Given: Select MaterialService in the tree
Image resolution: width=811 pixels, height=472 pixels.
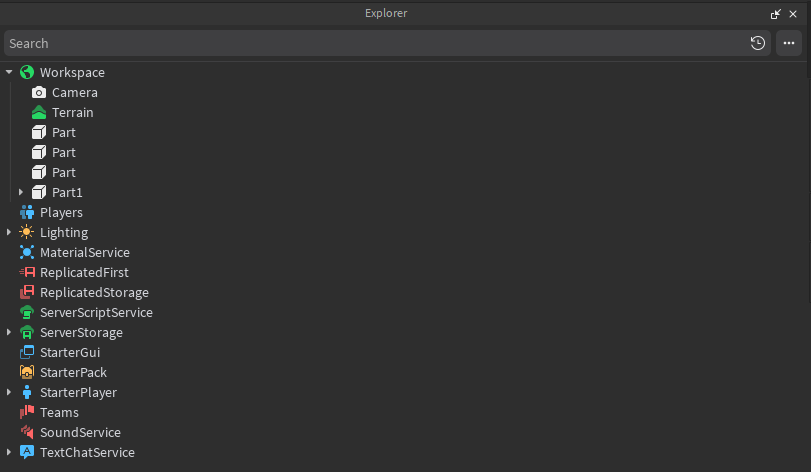Looking at the screenshot, I should [x=85, y=252].
